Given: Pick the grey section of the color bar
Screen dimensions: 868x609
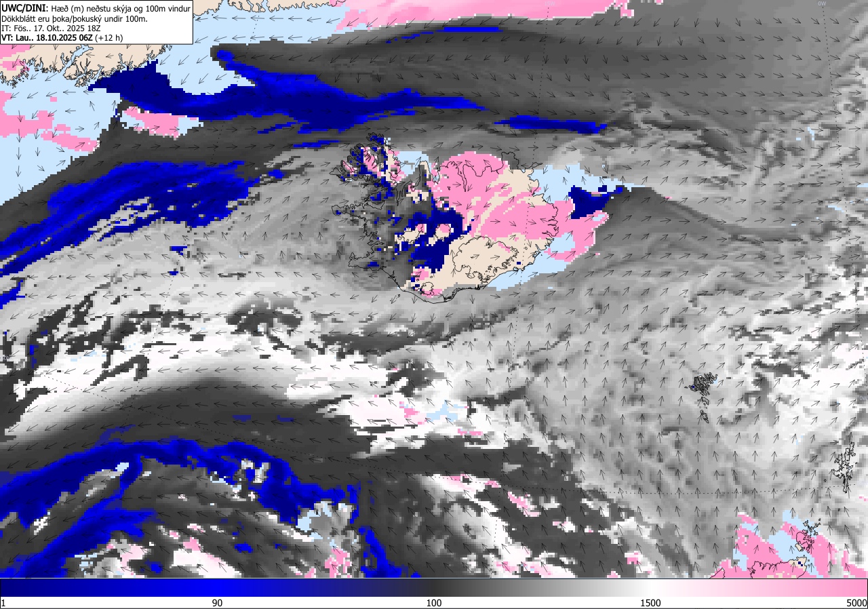Looking at the screenshot, I should point(542,587).
